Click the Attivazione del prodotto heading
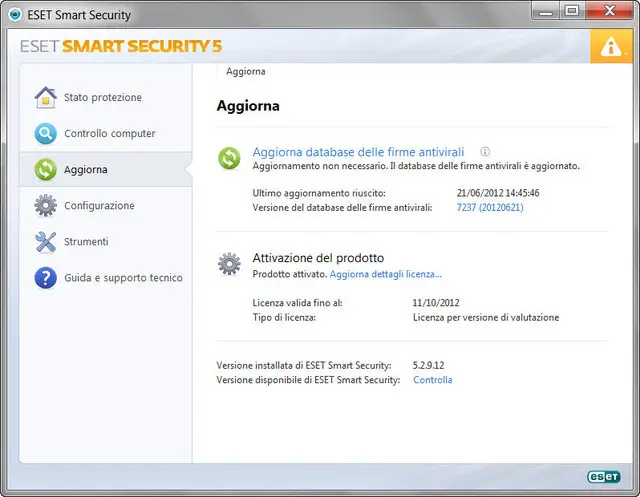Viewport: 640px width, 497px height. click(x=318, y=258)
